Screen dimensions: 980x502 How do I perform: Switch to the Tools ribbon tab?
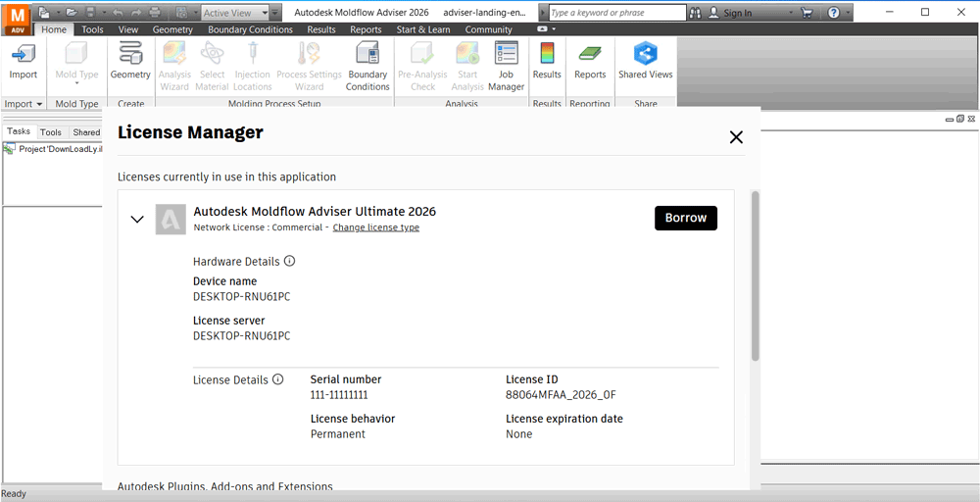pyautogui.click(x=92, y=29)
